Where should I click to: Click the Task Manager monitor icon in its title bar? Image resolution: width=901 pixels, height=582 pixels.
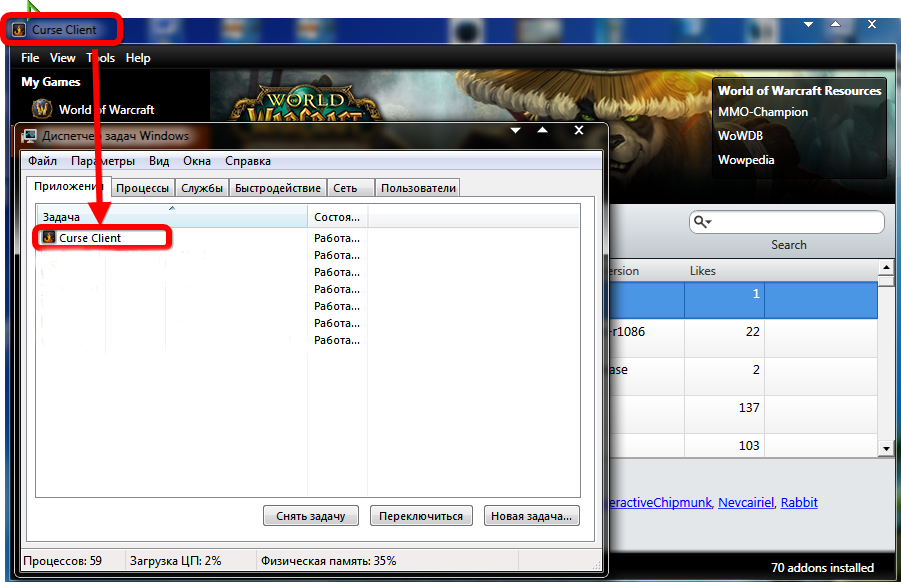tap(29, 135)
